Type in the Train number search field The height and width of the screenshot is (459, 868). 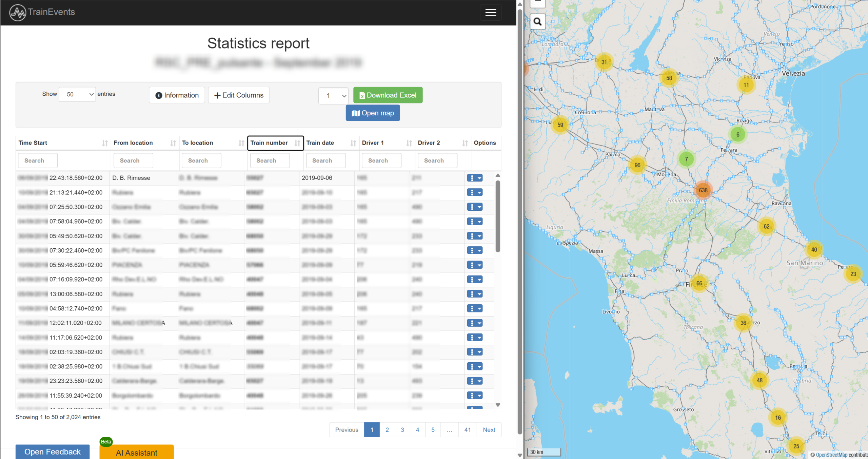(x=270, y=160)
